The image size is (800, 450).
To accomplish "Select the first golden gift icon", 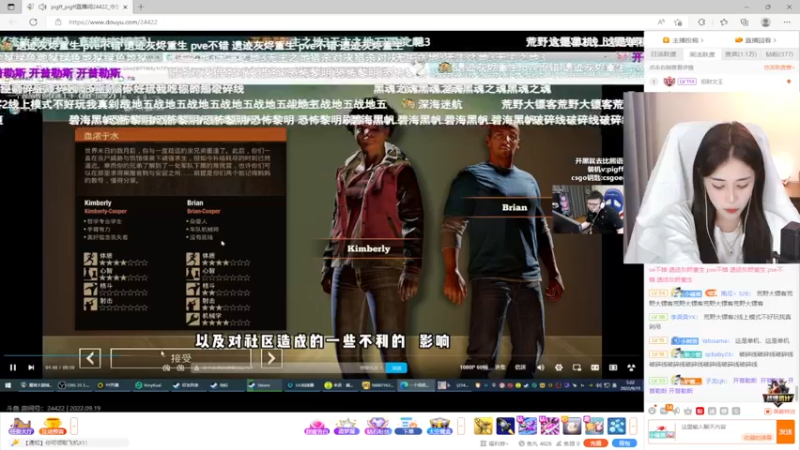I will 483,426.
